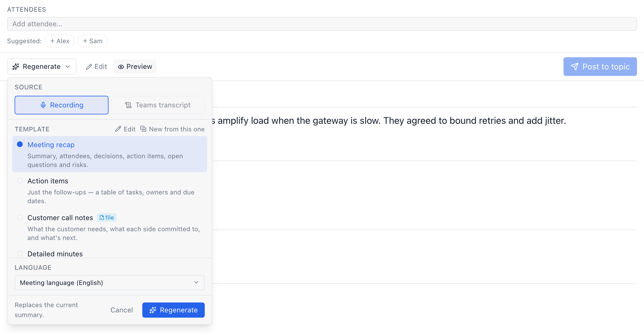Click Cancel in the regenerate panel
The image size is (644, 334).
pos(122,310)
